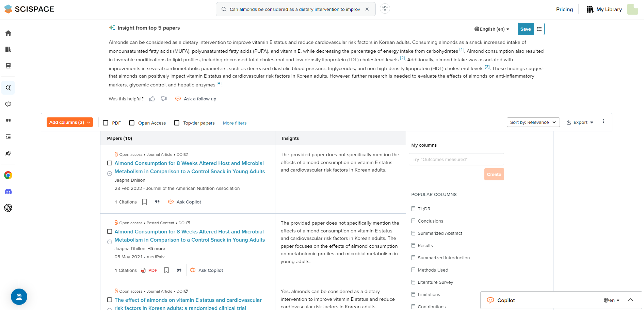Show +5 more authors for medRxiv paper

[x=156, y=248]
